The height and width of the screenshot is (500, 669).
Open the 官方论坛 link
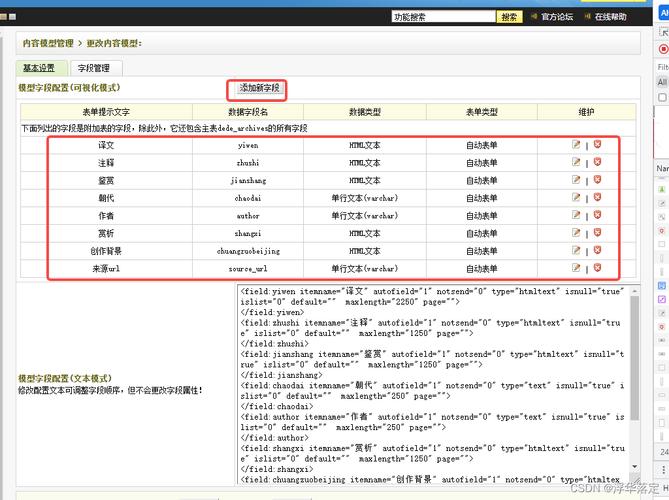(557, 17)
